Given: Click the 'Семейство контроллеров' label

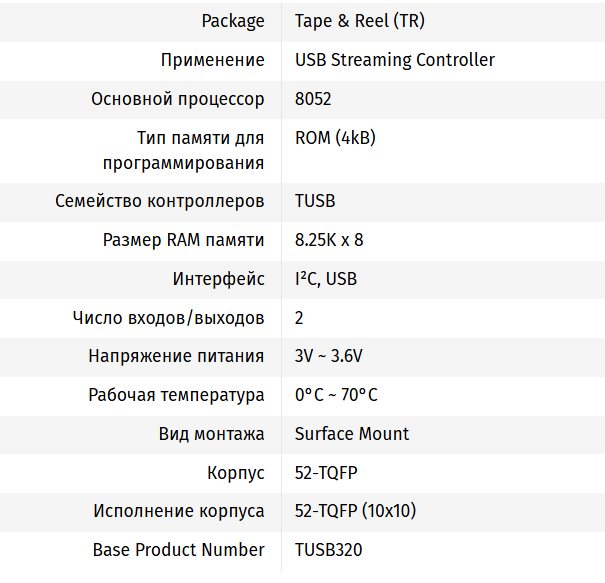Looking at the screenshot, I should point(160,201).
